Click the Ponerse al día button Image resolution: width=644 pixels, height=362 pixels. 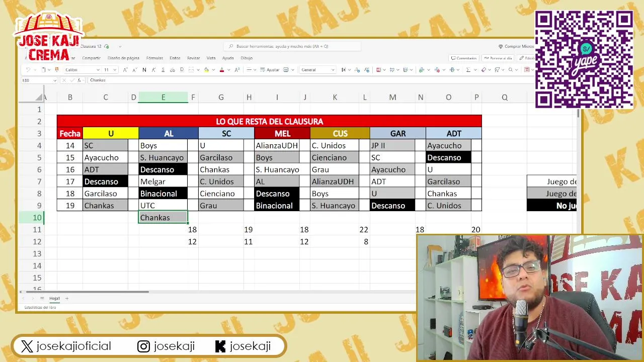click(498, 58)
